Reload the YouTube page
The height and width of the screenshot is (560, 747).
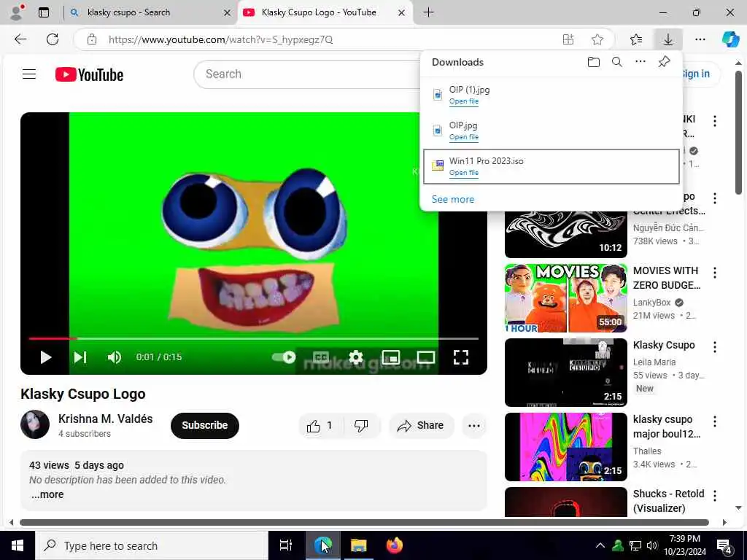pyautogui.click(x=53, y=39)
